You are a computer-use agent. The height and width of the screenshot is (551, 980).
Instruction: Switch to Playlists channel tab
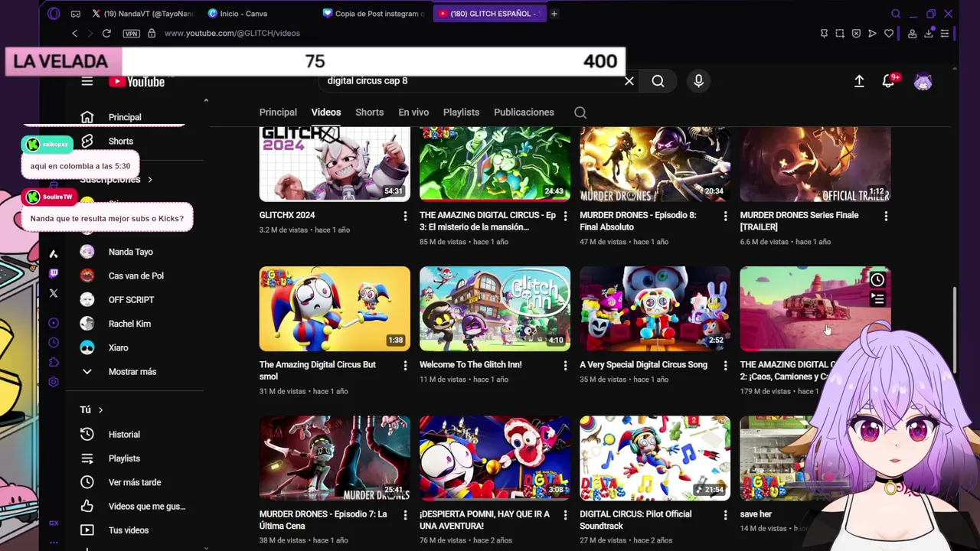461,112
